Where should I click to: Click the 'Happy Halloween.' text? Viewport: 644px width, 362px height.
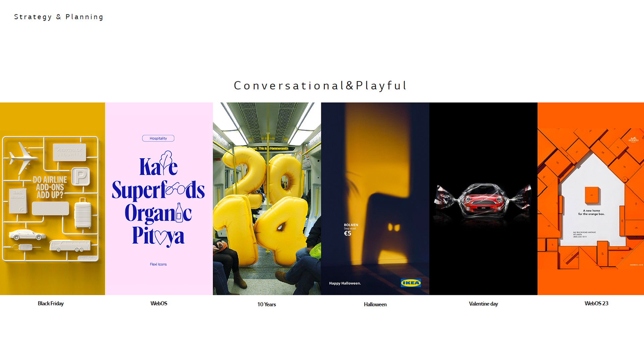coord(345,283)
